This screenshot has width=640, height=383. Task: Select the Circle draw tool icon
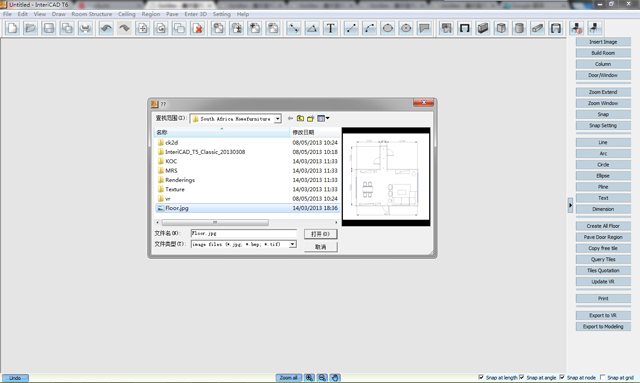point(388,28)
